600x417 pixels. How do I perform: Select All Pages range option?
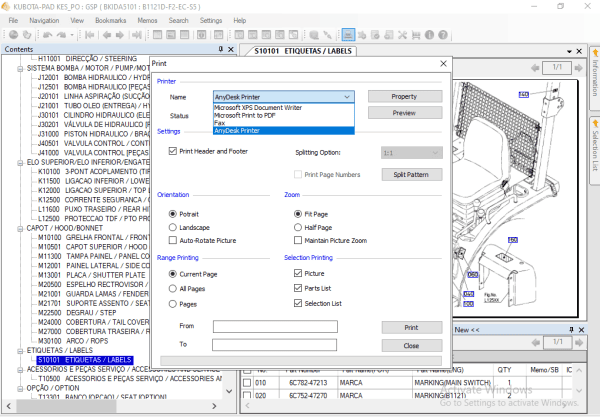[173, 288]
